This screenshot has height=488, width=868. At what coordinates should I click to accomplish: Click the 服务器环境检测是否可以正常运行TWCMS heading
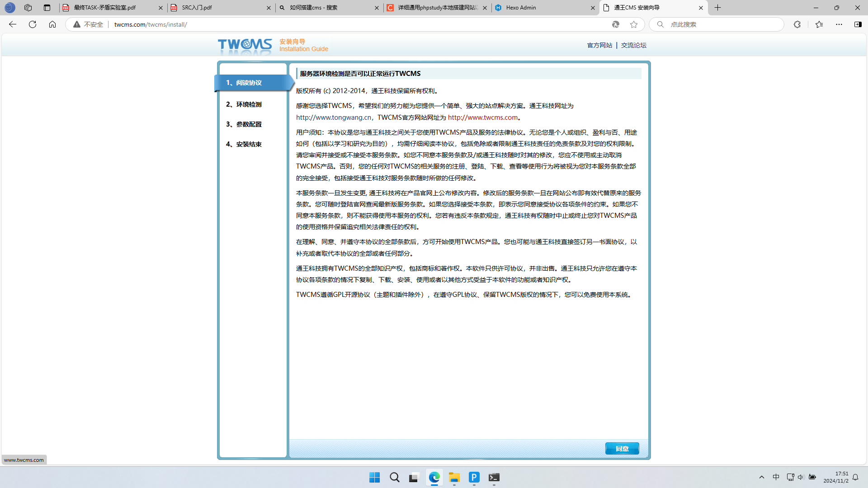coord(360,74)
